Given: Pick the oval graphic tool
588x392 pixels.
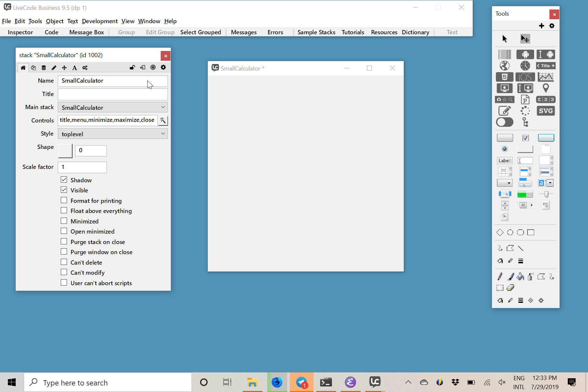Looking at the screenshot, I should click(x=510, y=233).
